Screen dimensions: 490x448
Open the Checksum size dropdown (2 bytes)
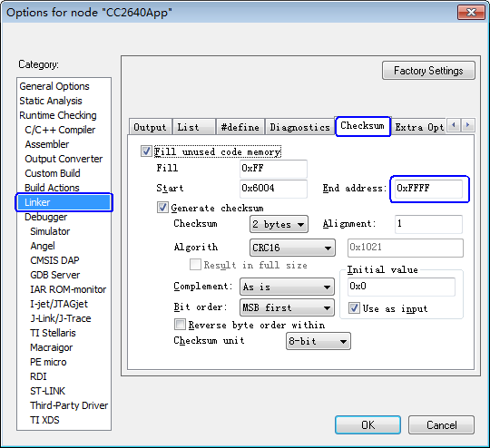[279, 224]
